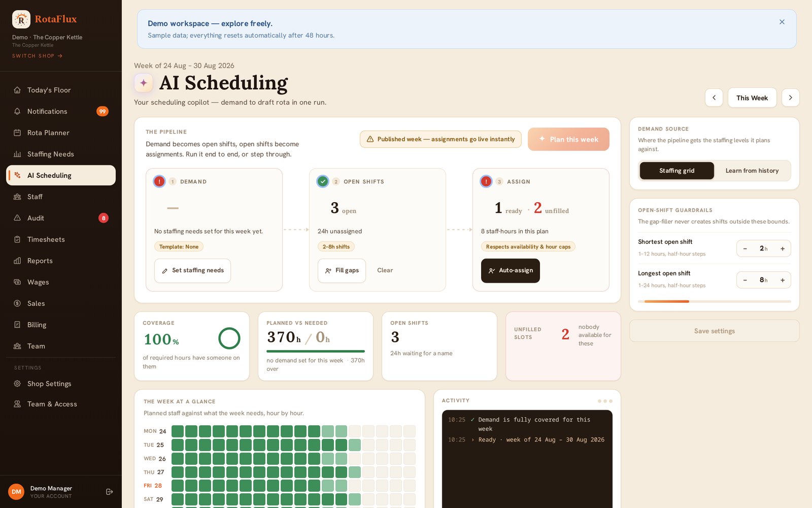The width and height of the screenshot is (812, 508).
Task: Click the Audit badge showing 8
Action: [104, 218]
